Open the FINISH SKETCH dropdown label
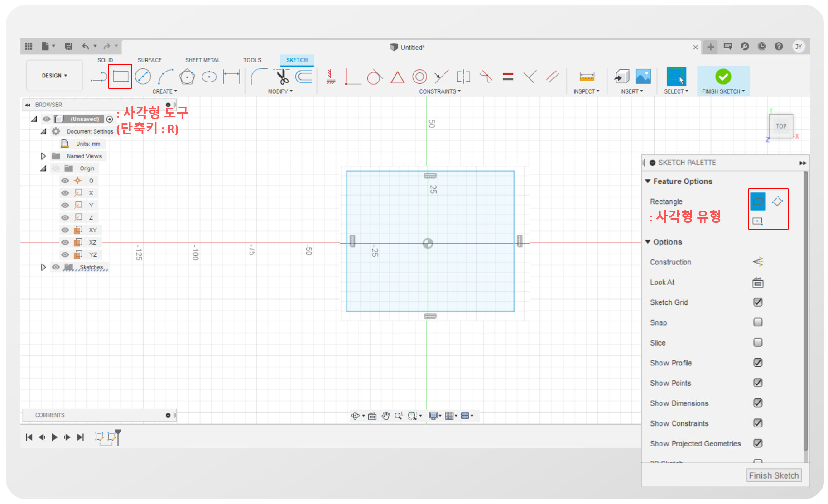The image size is (828, 504). (723, 91)
